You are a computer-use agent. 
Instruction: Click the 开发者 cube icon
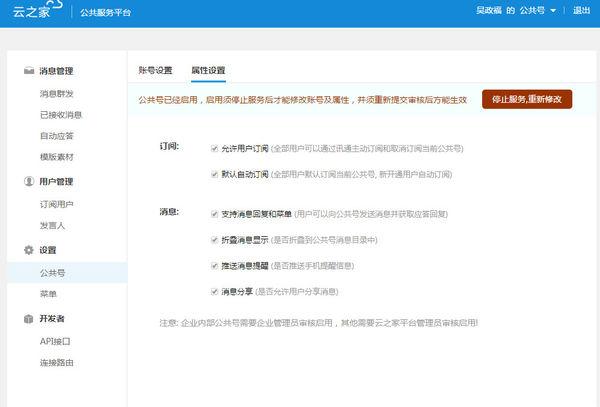(x=29, y=319)
